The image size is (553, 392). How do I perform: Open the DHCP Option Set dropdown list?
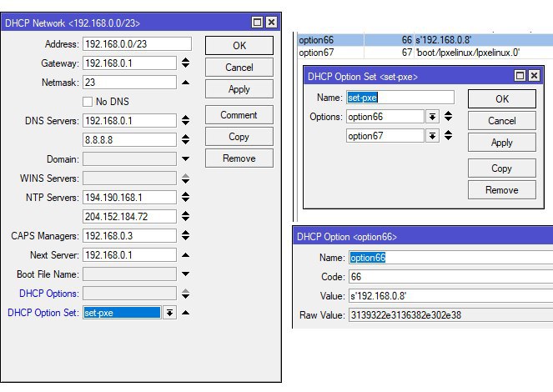(169, 313)
